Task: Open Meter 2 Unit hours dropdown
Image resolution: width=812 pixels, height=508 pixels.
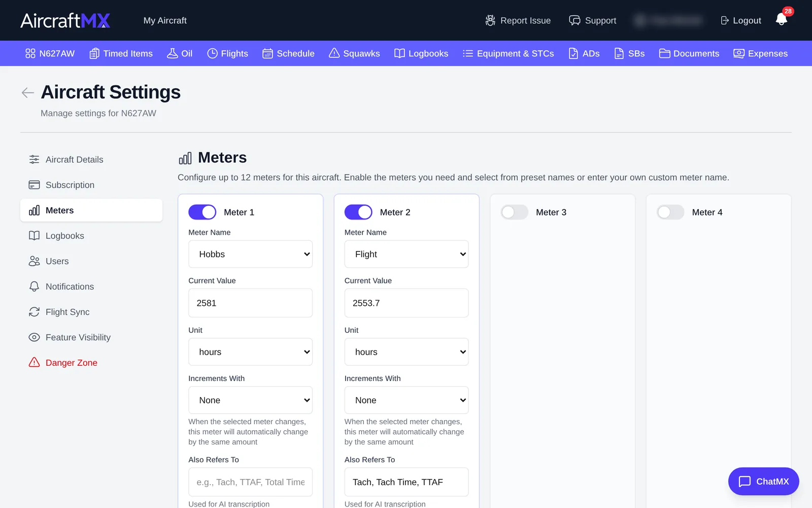Action: (407, 352)
